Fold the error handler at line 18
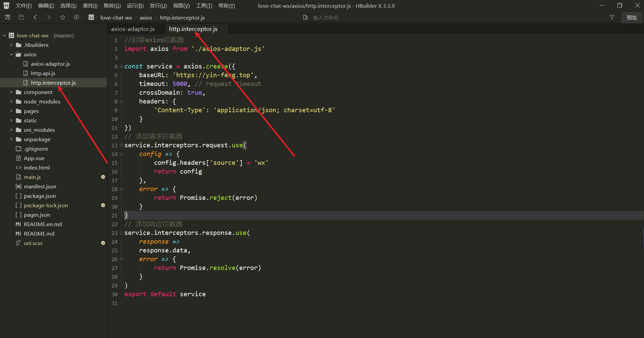644x338 pixels. (121, 189)
